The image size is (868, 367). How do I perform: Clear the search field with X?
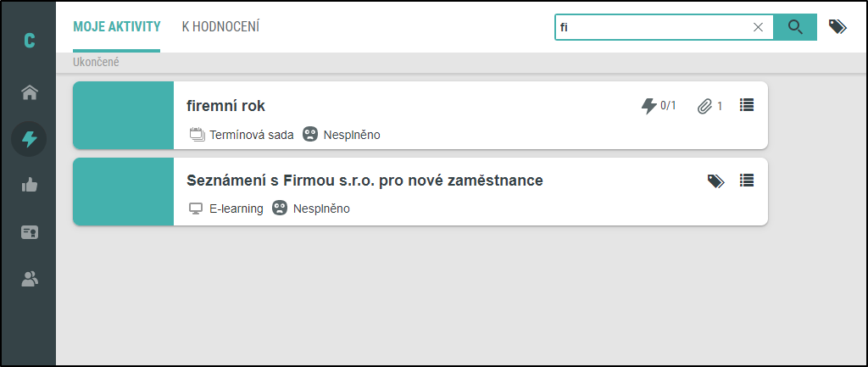tap(758, 27)
